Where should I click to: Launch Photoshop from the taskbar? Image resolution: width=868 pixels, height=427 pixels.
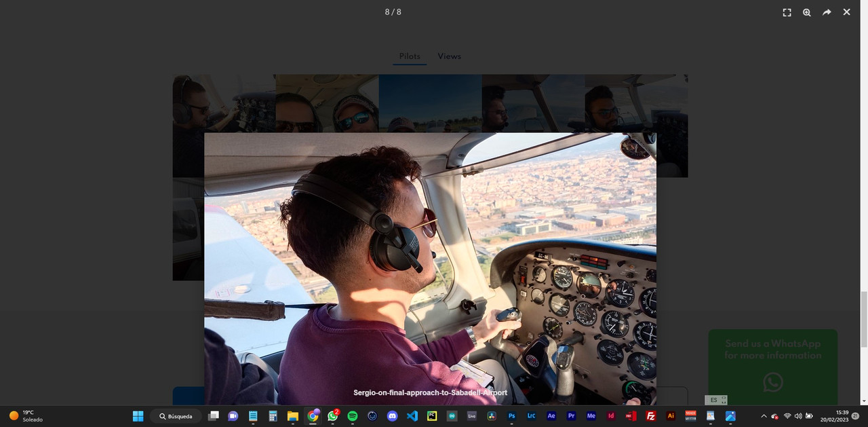[512, 416]
